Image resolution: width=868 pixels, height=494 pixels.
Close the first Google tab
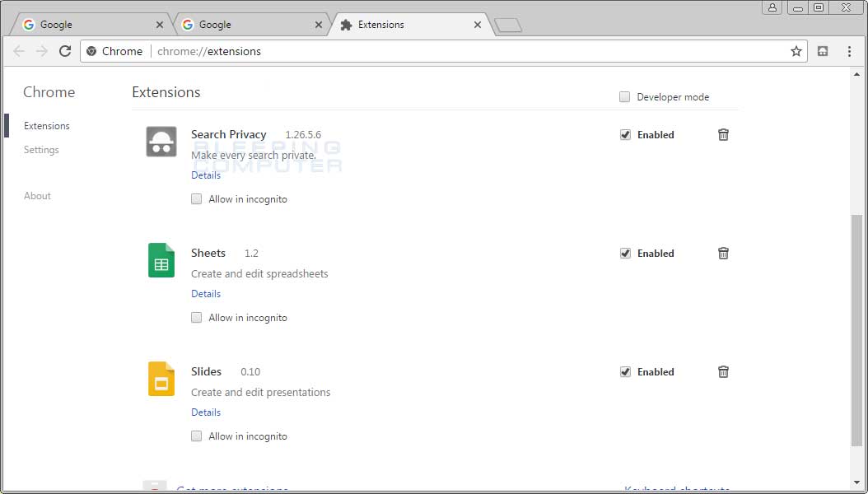pos(160,25)
